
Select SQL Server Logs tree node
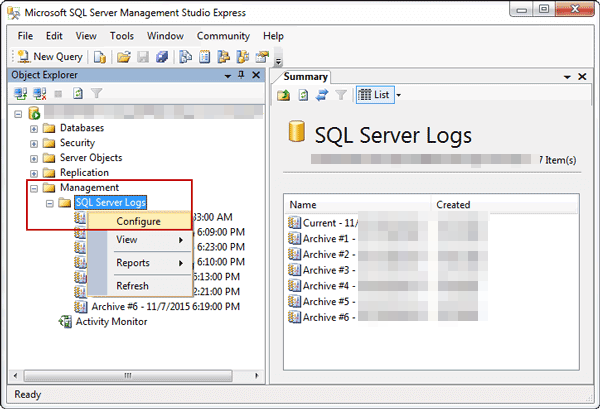(111, 202)
